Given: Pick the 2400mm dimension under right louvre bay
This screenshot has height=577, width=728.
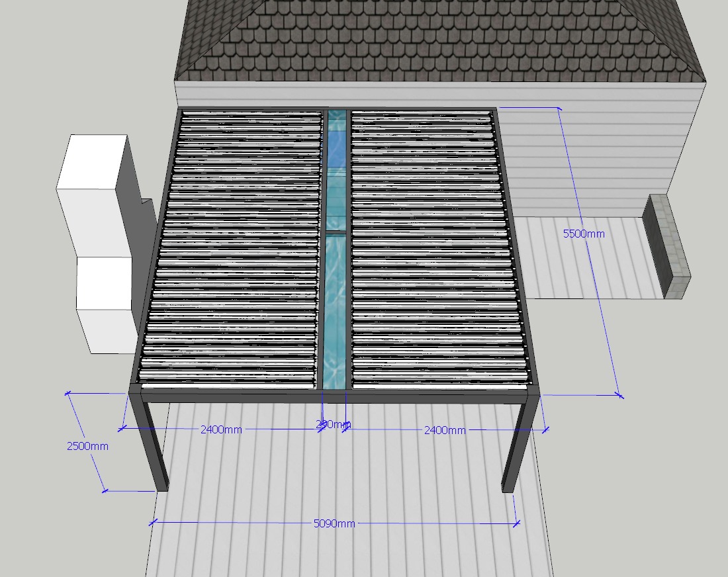Looking at the screenshot, I should [x=445, y=430].
